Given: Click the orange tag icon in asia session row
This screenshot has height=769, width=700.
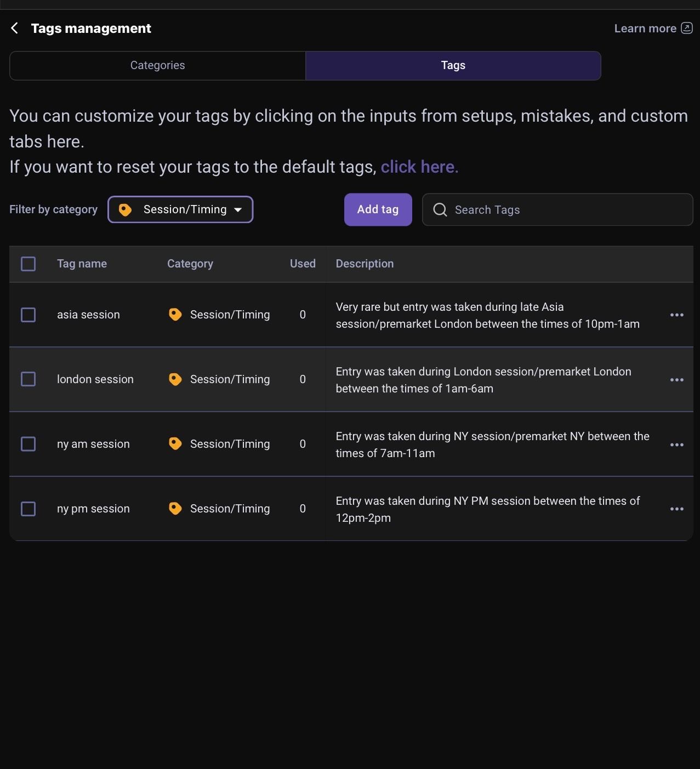Looking at the screenshot, I should click(175, 315).
